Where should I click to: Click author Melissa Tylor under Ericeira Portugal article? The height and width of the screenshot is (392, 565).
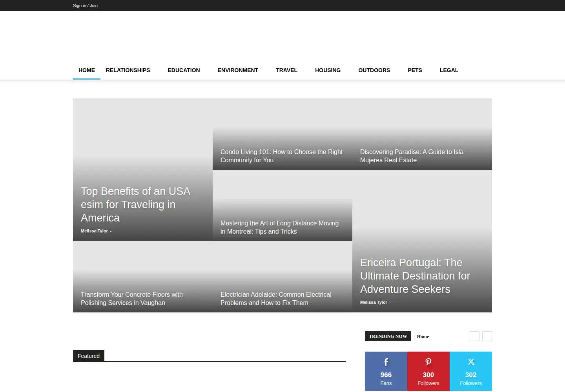(x=374, y=302)
